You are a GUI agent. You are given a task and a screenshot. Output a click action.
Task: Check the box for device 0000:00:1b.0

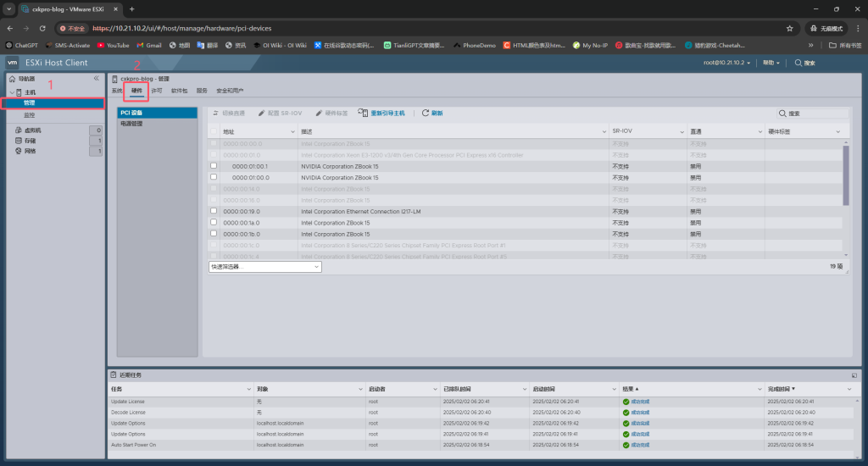pyautogui.click(x=214, y=234)
